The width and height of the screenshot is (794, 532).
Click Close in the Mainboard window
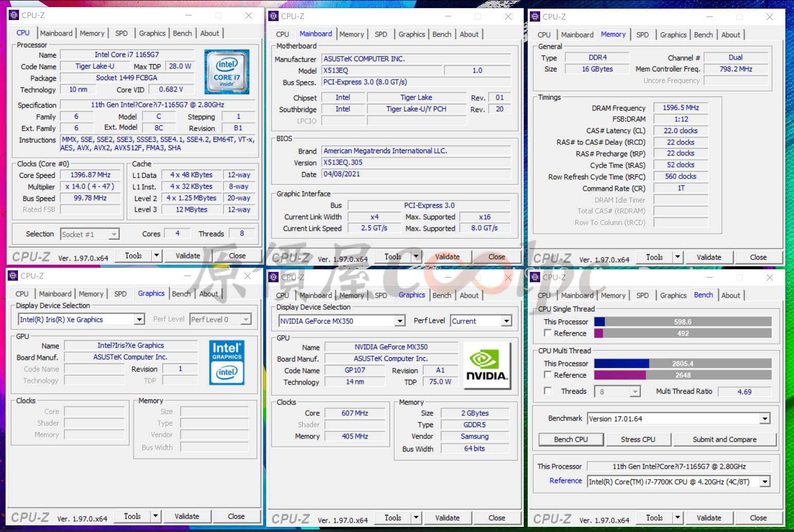pyautogui.click(x=496, y=256)
